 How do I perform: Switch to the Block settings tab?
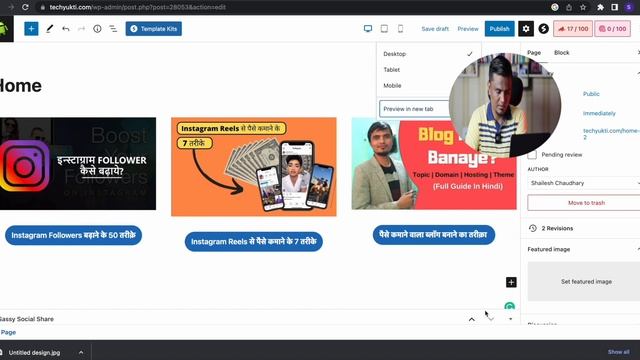click(562, 53)
